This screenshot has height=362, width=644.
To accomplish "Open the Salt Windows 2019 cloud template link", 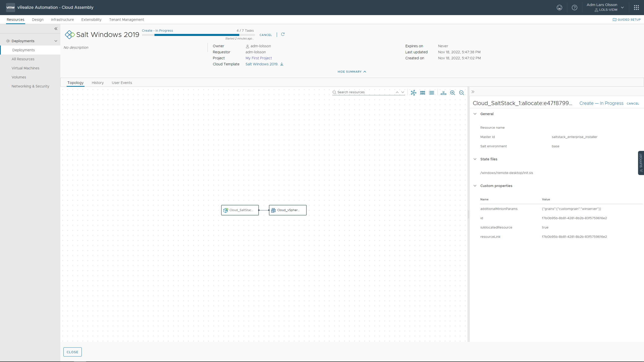I will click(262, 64).
